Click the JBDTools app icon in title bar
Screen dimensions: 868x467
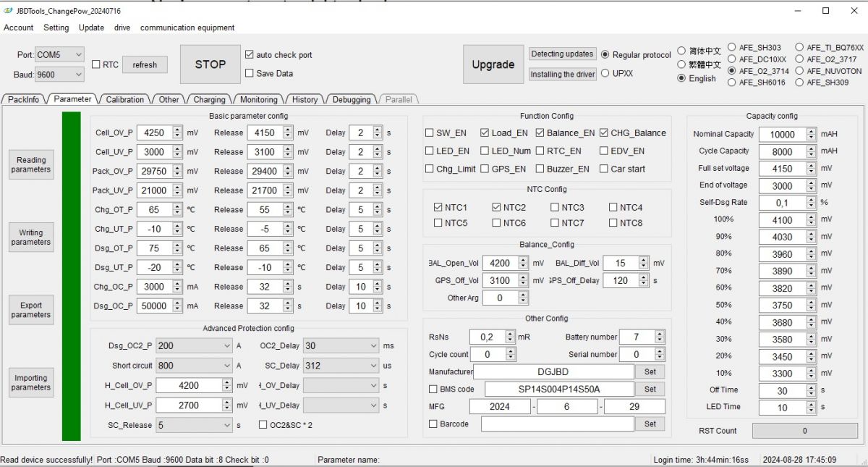point(9,11)
